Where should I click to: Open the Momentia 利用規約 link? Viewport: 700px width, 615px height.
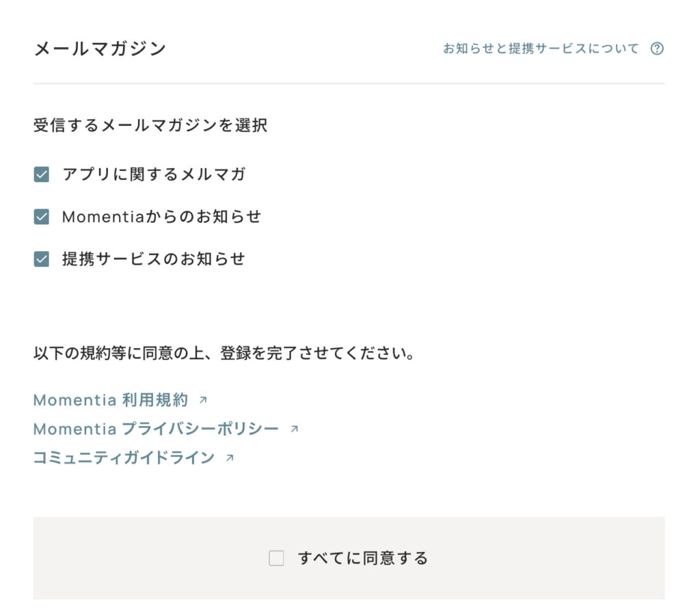pos(110,400)
